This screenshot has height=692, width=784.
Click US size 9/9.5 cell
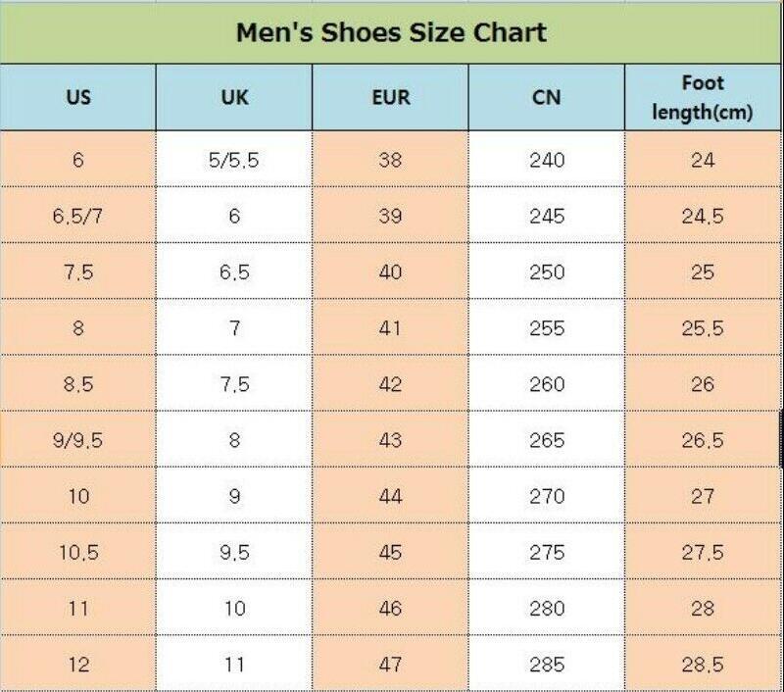pyautogui.click(x=78, y=440)
